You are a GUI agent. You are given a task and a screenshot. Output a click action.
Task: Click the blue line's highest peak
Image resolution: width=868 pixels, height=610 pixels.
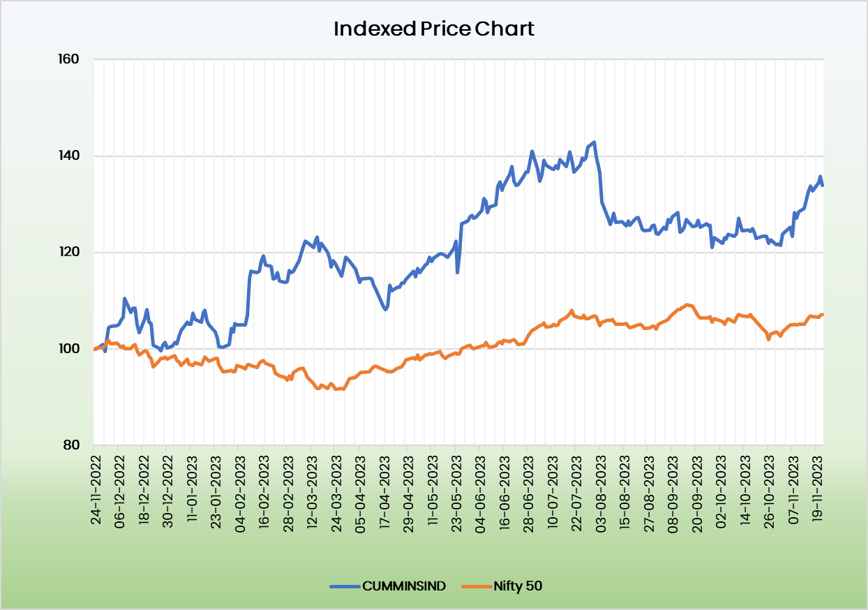(594, 142)
